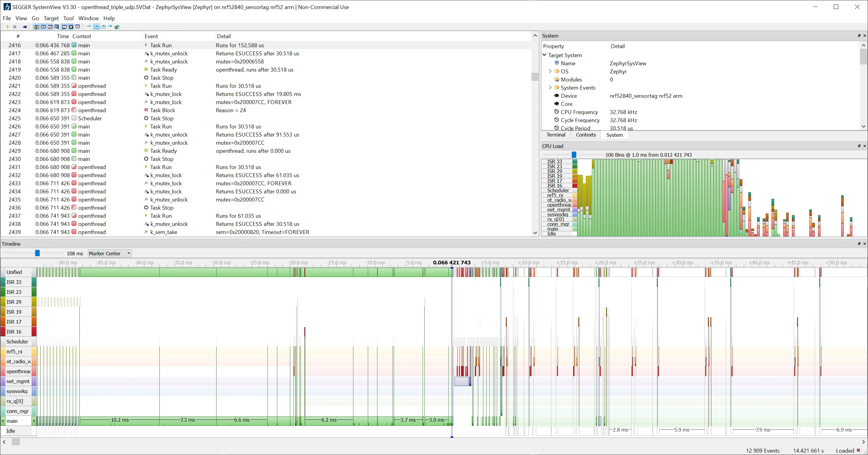Click the first blue Go to Event arrow icon
This screenshot has height=455, width=868.
[x=89, y=27]
